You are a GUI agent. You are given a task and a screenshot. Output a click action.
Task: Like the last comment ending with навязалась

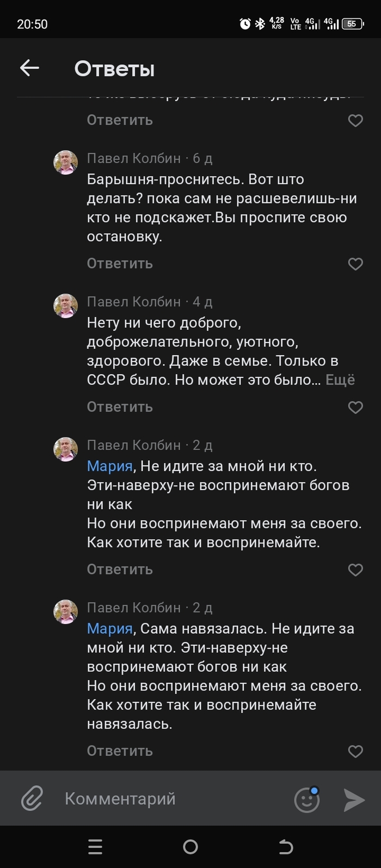[x=355, y=751]
